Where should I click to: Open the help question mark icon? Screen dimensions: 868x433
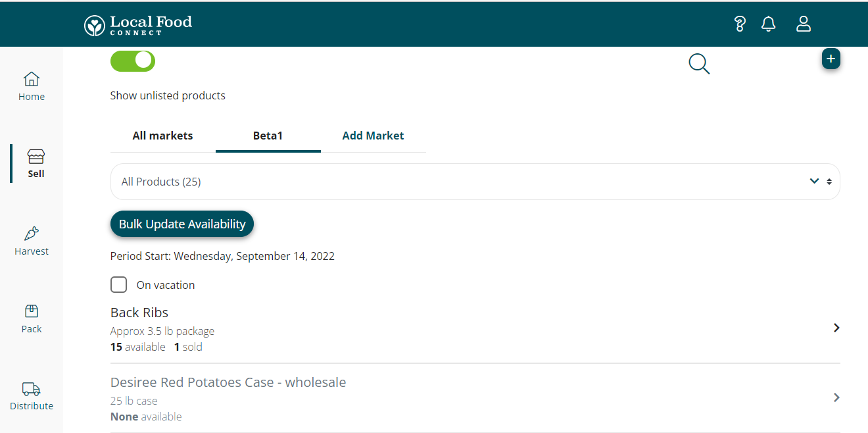coord(739,24)
